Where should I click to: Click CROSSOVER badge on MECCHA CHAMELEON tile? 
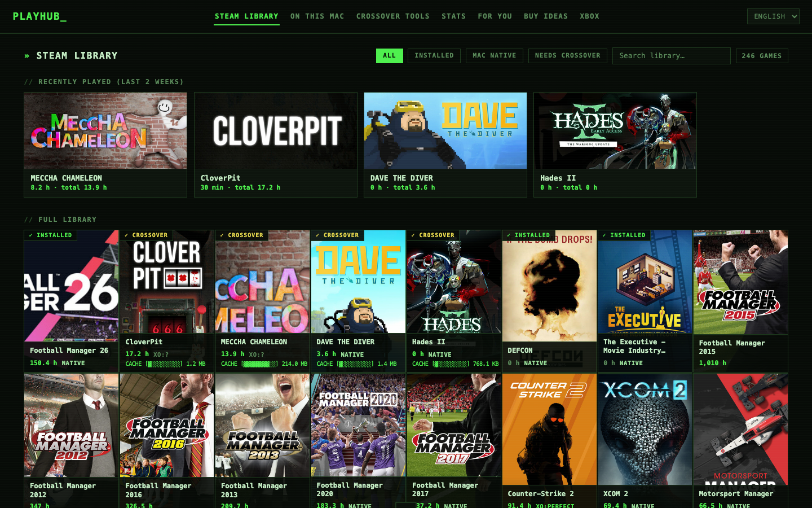(242, 235)
